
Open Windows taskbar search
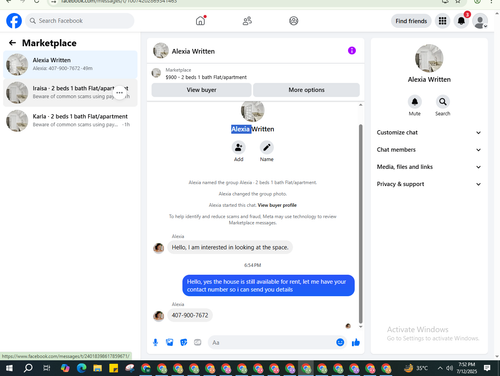[x=28, y=368]
